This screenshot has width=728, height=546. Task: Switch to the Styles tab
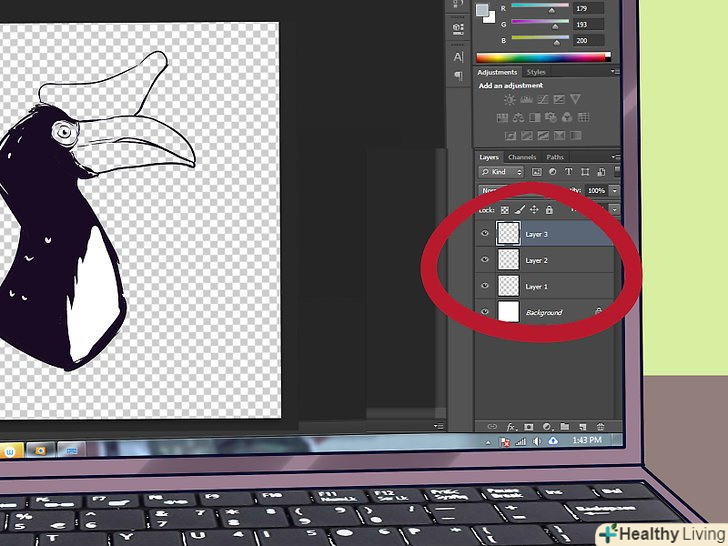click(x=536, y=72)
